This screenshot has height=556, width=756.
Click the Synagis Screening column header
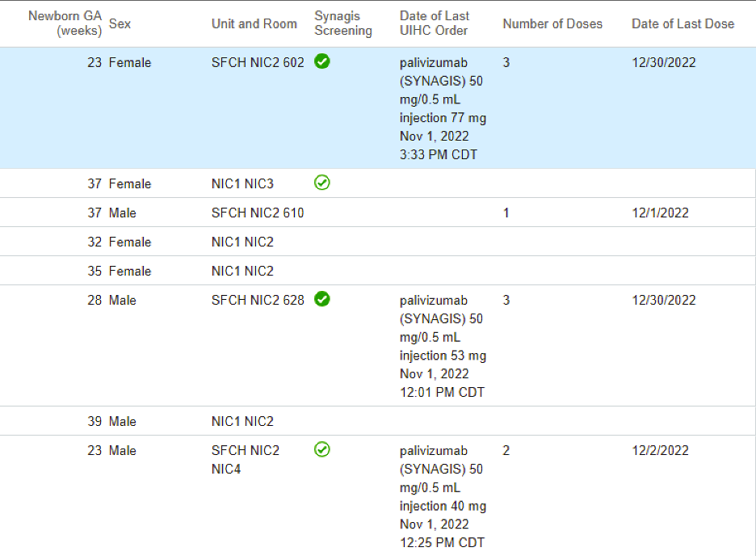[x=343, y=23]
